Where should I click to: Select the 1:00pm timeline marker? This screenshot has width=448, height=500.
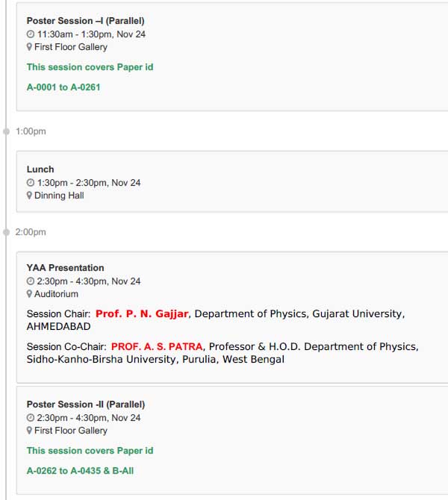(7, 131)
